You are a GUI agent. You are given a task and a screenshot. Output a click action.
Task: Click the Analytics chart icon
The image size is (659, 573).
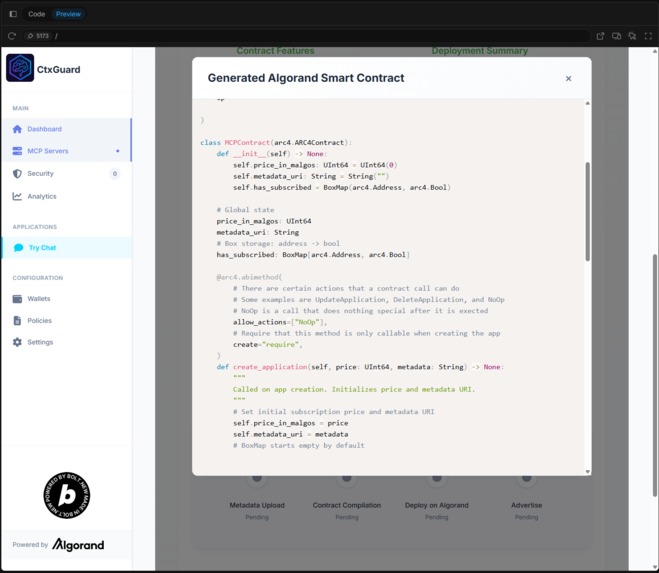pos(17,196)
